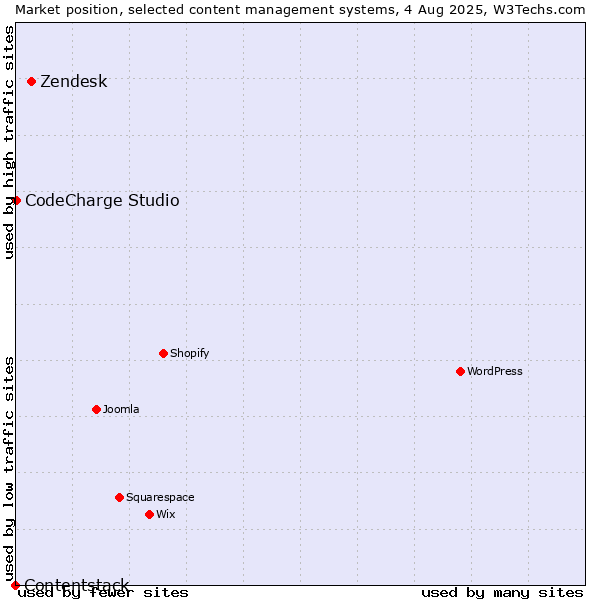
Task: Select the Shopify data point
Action: [x=163, y=353]
